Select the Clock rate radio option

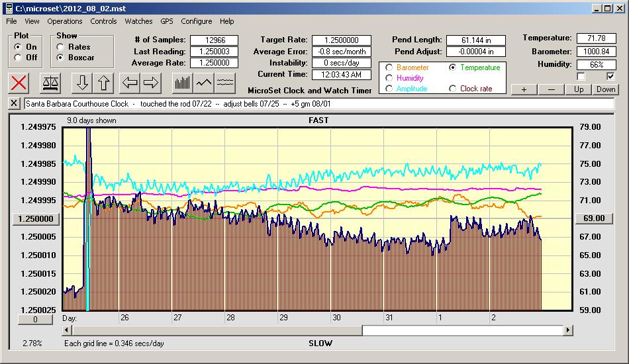(x=452, y=89)
